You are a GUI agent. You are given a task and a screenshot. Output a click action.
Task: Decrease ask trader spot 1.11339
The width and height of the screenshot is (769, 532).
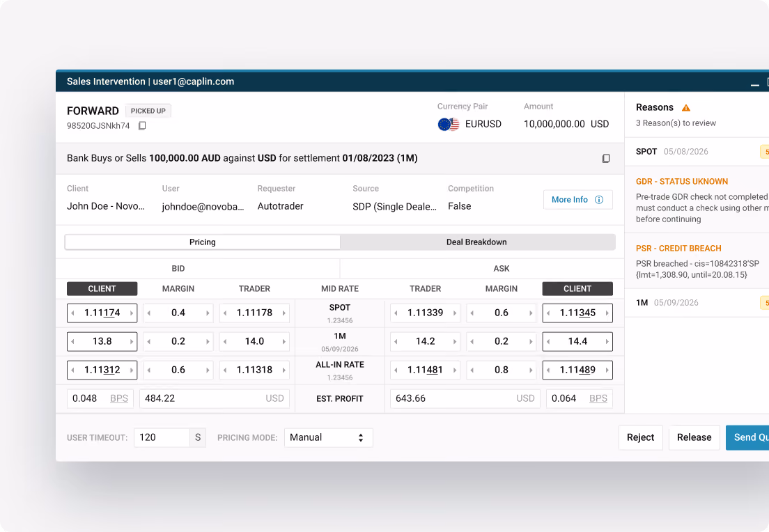(x=396, y=313)
